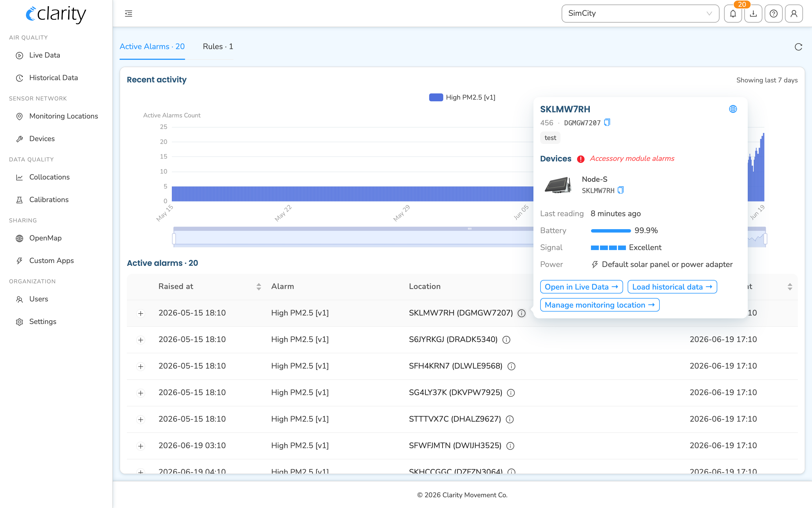This screenshot has width=812, height=508.
Task: Show info for SG4LY37K (DKVPW7925)
Action: pyautogui.click(x=511, y=393)
